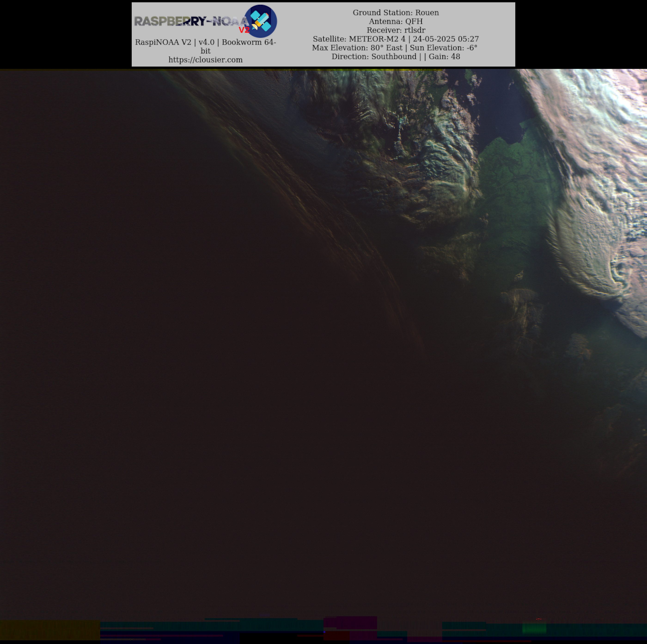Image resolution: width=647 pixels, height=644 pixels.
Task: Click the 'RaspiNOAA V2 | v4.0 | Bookworm 64-' text
Action: coord(205,42)
